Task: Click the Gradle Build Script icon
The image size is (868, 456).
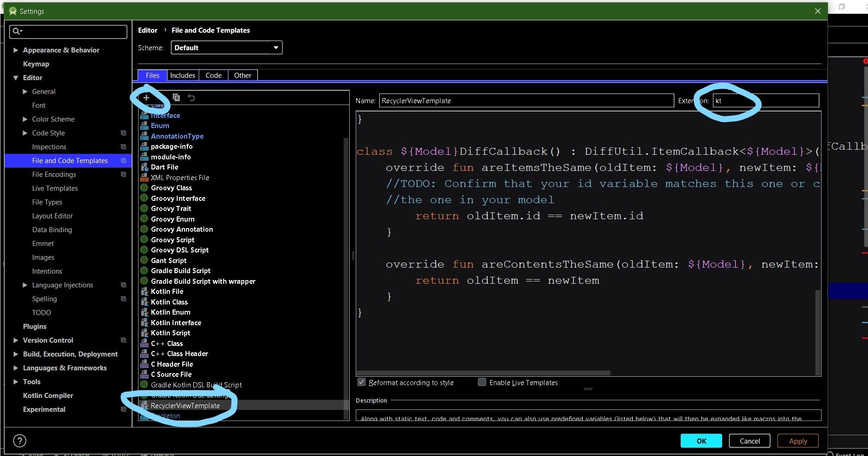Action: tap(144, 271)
